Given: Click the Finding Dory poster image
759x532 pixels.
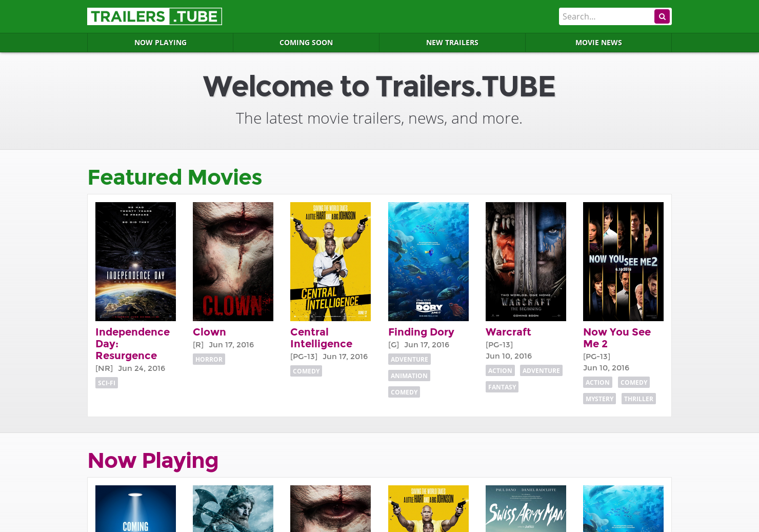Looking at the screenshot, I should tap(428, 261).
